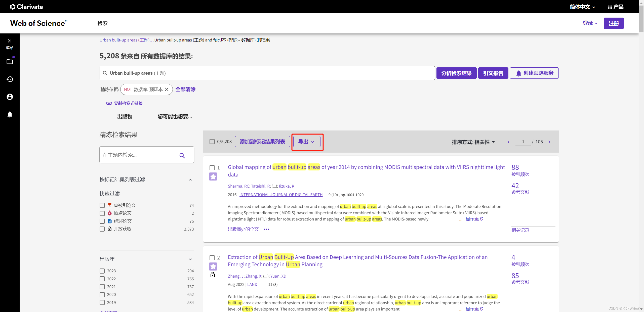The height and width of the screenshot is (312, 644).
Task: Click the magnifier icon in main search box
Action: click(105, 73)
